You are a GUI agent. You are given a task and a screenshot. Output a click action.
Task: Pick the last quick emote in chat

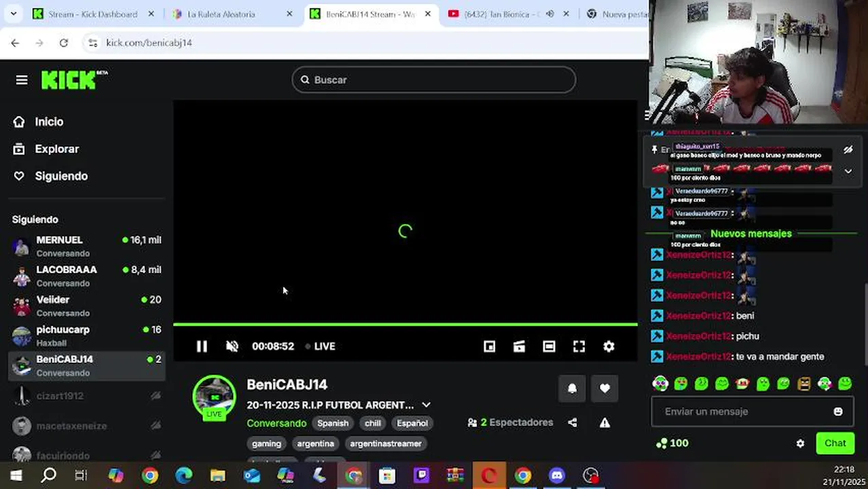click(x=845, y=384)
